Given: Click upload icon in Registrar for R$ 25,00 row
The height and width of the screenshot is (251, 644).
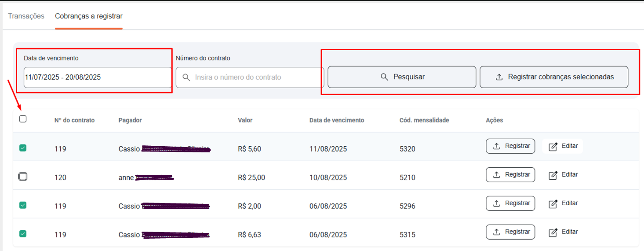Looking at the screenshot, I should (x=496, y=175).
